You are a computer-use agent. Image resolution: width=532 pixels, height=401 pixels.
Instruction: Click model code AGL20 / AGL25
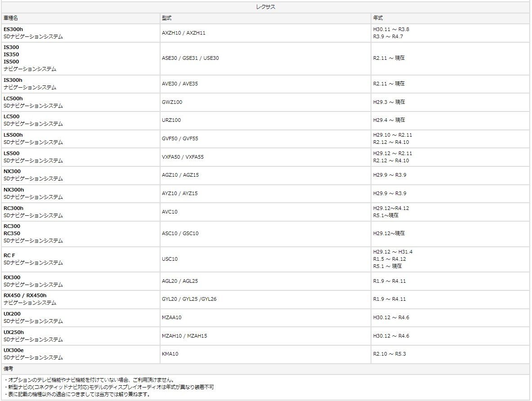pos(180,281)
